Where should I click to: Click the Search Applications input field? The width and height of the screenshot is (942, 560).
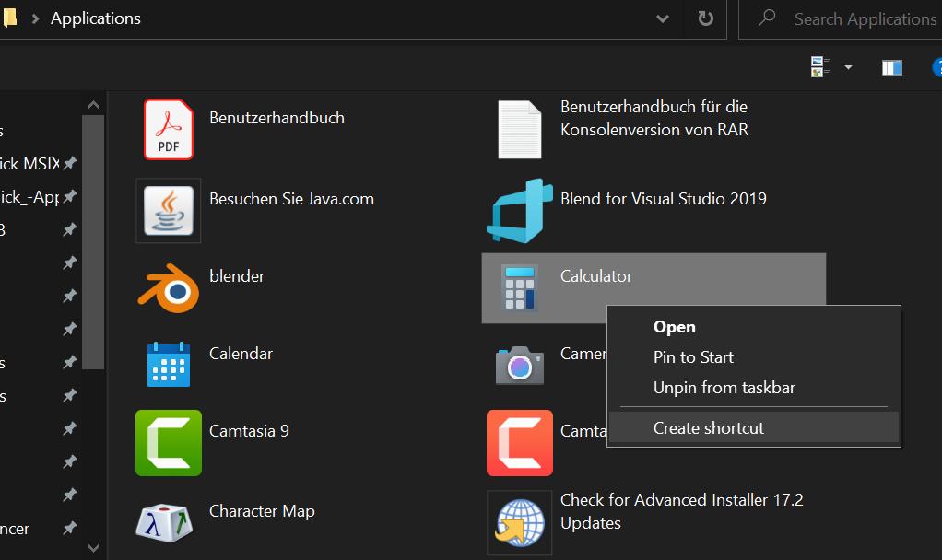click(x=841, y=19)
